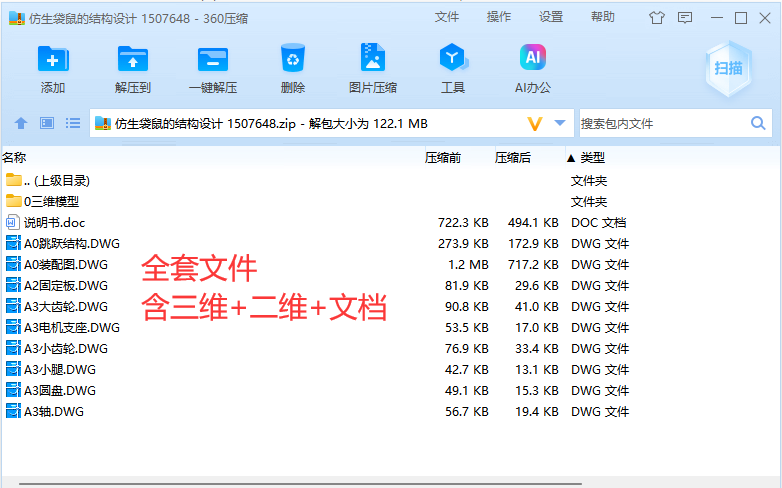Screen dimensions: 782x488
Task: Sort by 名称 column header
Action: coord(14,158)
